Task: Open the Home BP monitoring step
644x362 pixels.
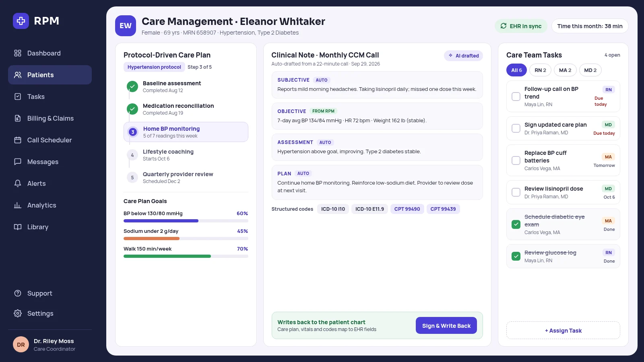Action: pyautogui.click(x=186, y=132)
